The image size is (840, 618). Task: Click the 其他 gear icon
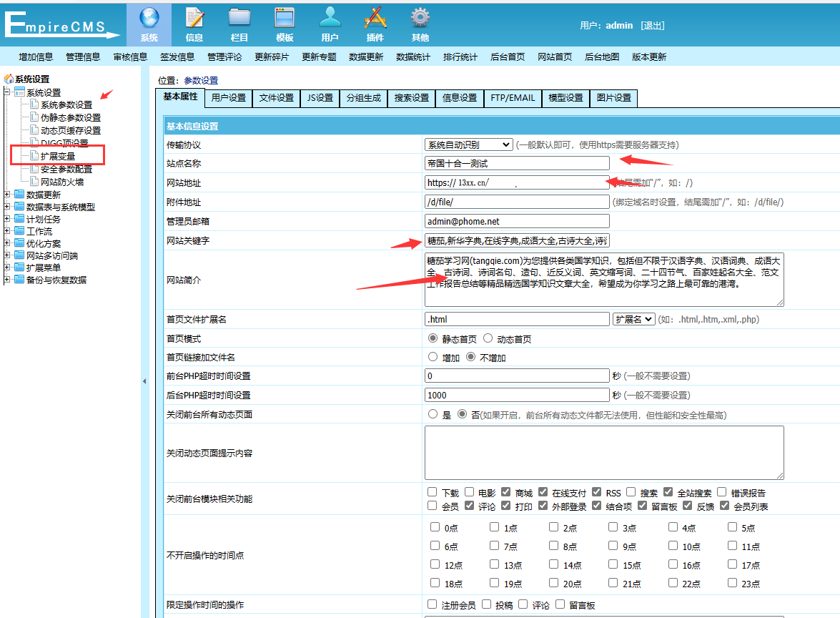tap(420, 19)
